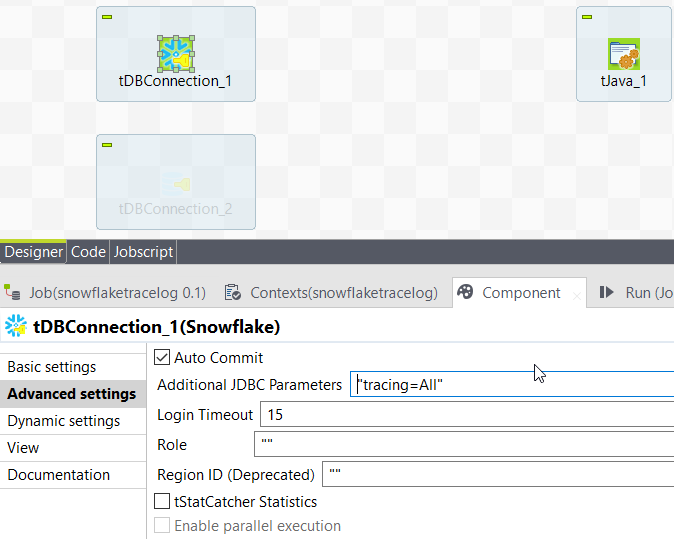Screen dimensions: 674x539
Task: Open the View settings section
Action: coord(73,448)
